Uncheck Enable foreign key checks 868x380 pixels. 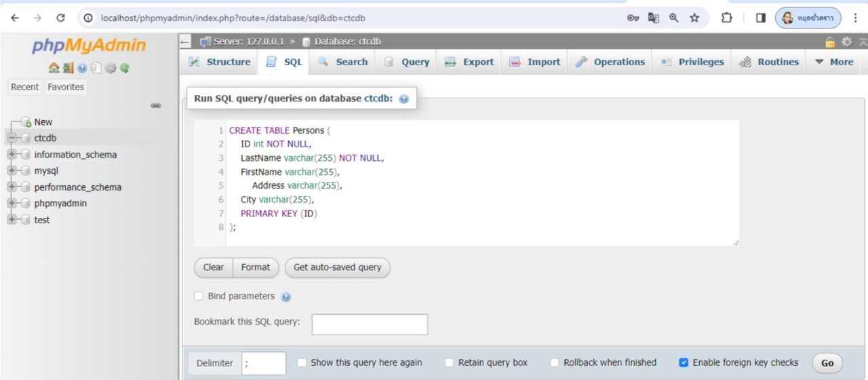coord(684,362)
